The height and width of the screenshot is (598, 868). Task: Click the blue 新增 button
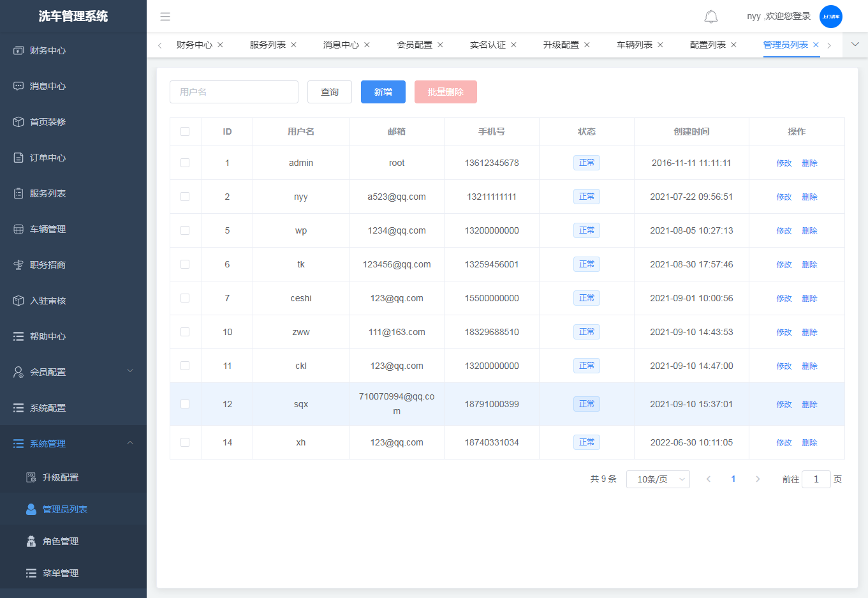383,92
